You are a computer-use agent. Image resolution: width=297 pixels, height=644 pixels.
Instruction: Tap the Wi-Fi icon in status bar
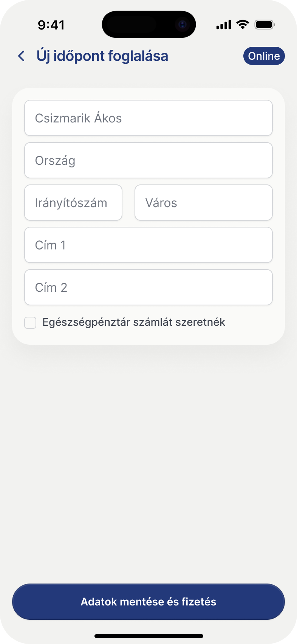coord(243,25)
